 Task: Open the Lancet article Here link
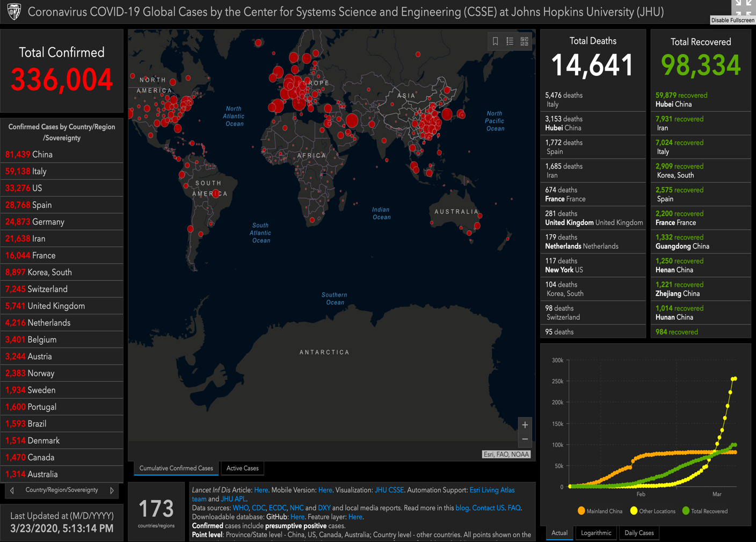point(261,490)
